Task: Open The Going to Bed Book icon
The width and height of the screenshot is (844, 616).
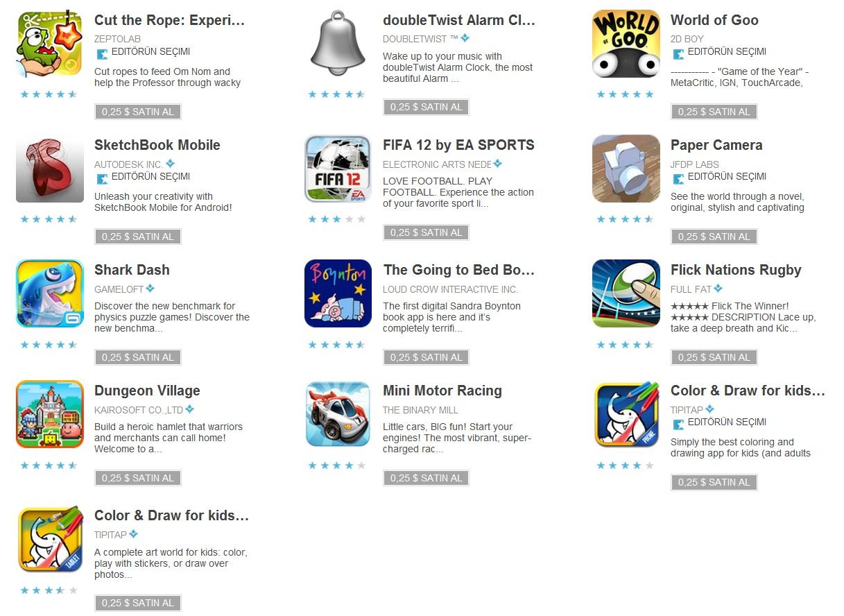Action: tap(338, 293)
